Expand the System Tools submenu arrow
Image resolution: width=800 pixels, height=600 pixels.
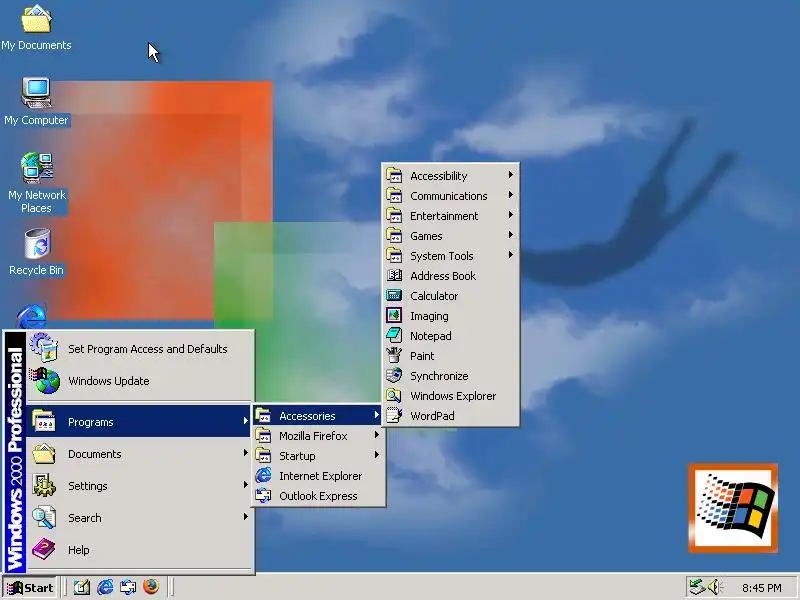tap(511, 255)
